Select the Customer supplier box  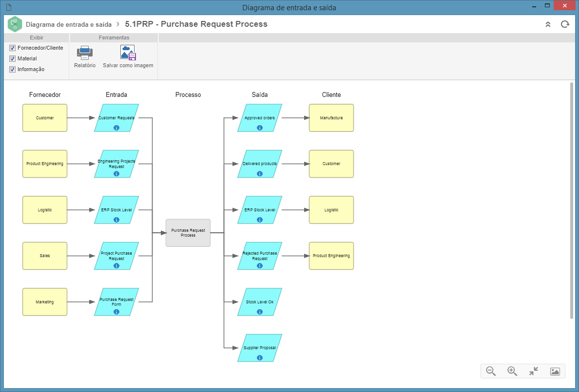[x=45, y=118]
